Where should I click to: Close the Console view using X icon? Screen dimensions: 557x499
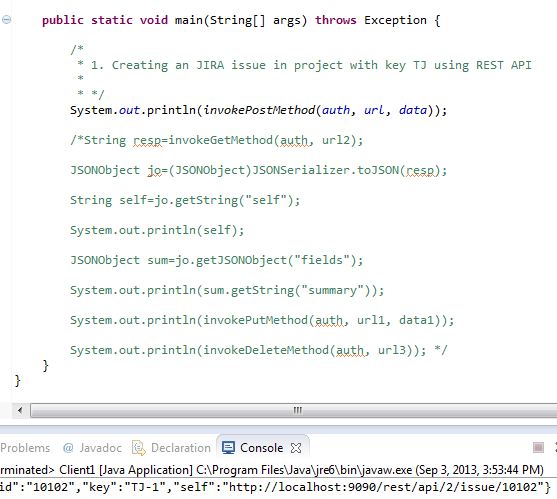coord(296,448)
